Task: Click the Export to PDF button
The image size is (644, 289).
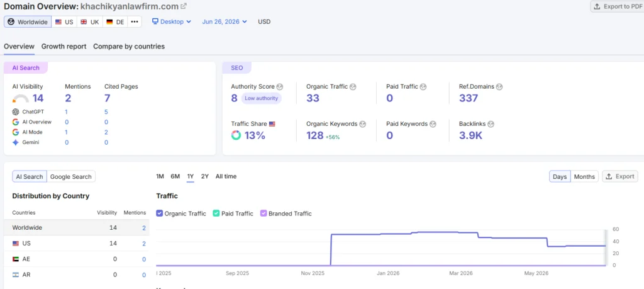Action: (618, 6)
